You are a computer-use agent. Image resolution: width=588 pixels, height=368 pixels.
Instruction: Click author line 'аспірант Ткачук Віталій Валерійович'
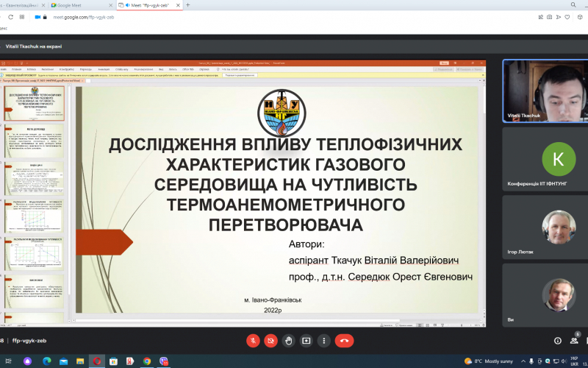(373, 261)
